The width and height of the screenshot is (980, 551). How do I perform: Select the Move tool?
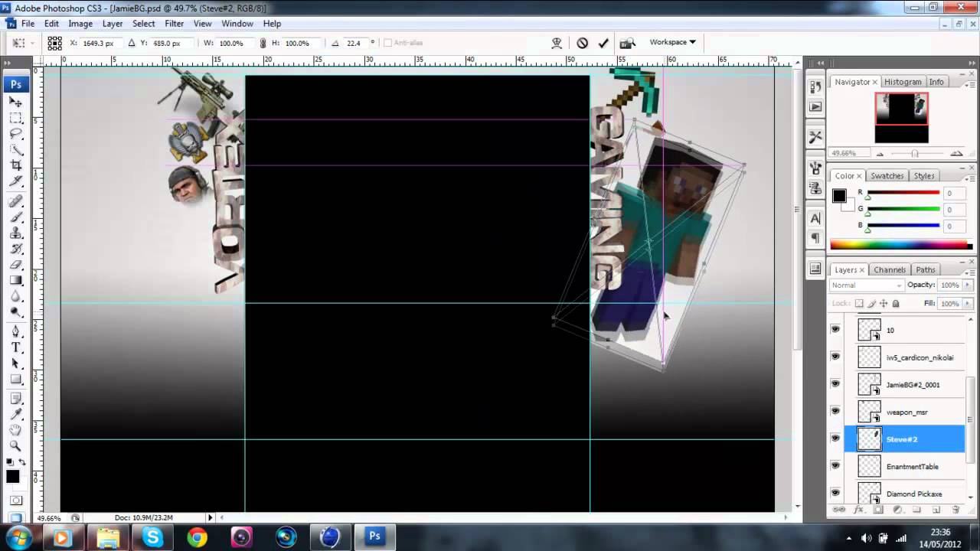(x=15, y=102)
